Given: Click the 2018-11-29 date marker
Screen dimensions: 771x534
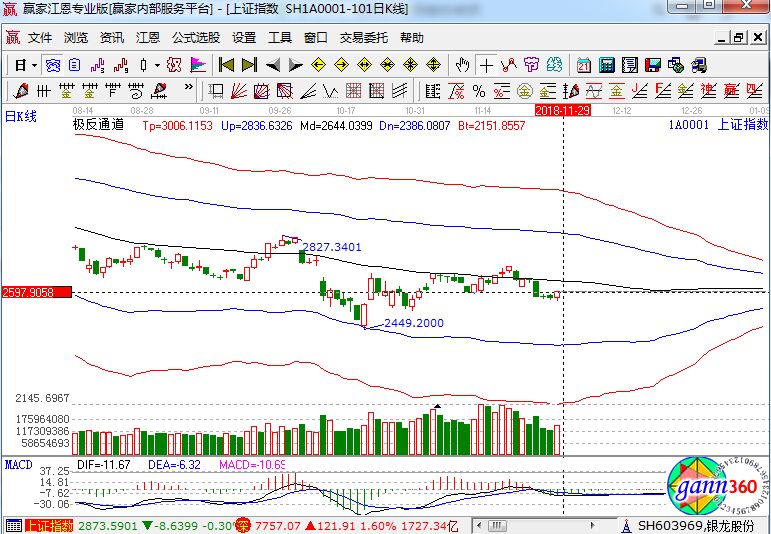Looking at the screenshot, I should 563,108.
